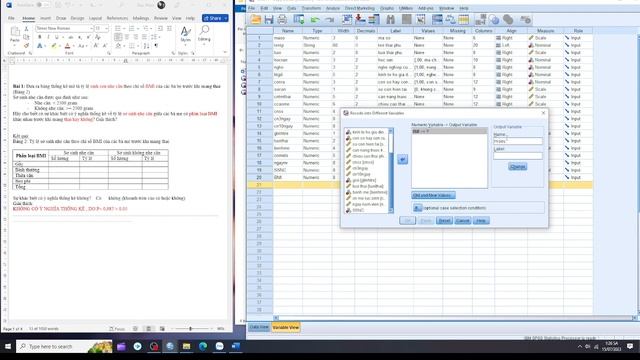
Task: Toggle bold formatting in Word
Action: pyautogui.click(x=40, y=37)
